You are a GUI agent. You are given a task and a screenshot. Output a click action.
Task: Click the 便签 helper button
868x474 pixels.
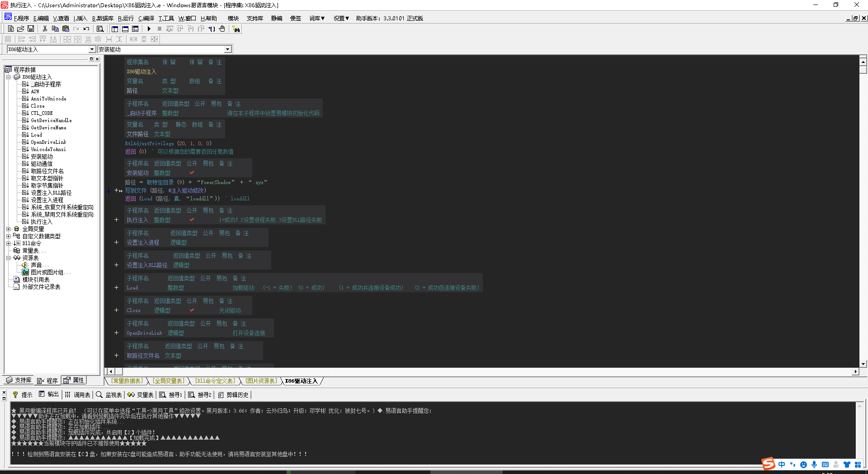pos(296,19)
